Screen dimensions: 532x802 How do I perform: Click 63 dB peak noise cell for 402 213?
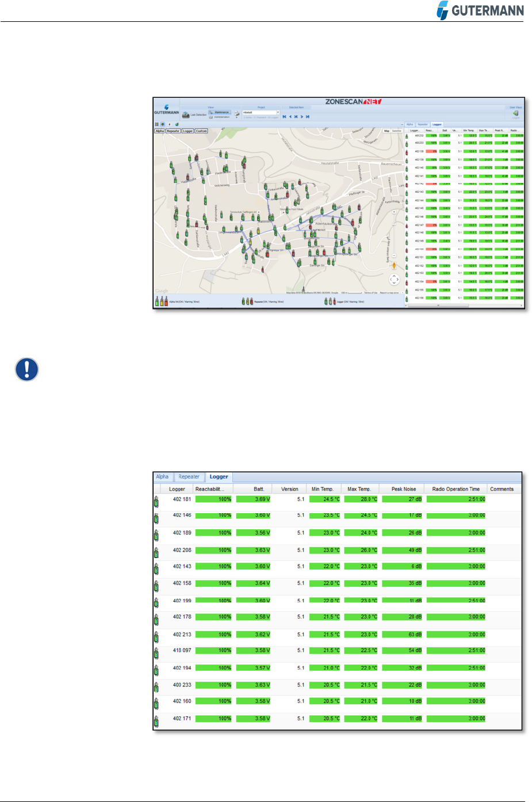(402, 635)
